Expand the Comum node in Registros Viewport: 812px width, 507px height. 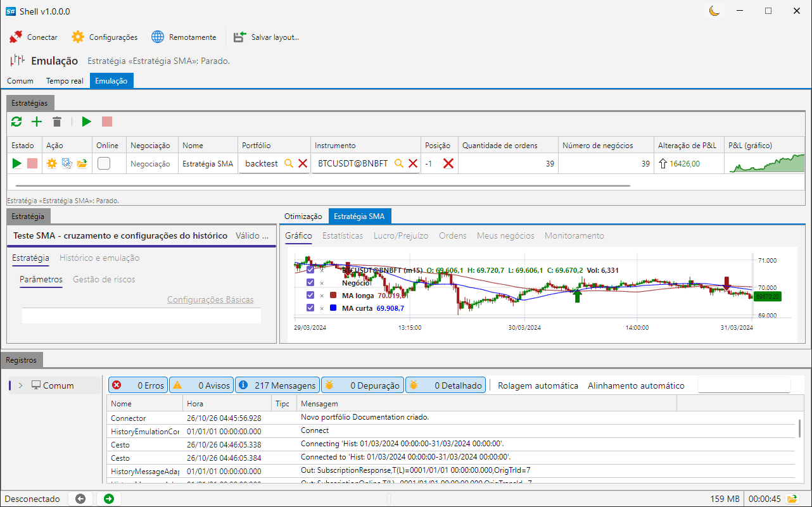[20, 385]
